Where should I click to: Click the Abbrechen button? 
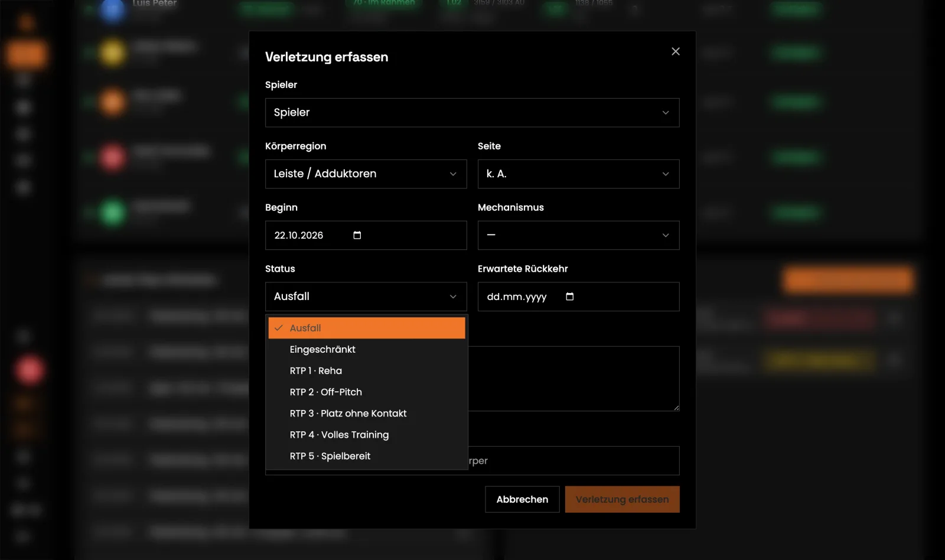click(522, 499)
